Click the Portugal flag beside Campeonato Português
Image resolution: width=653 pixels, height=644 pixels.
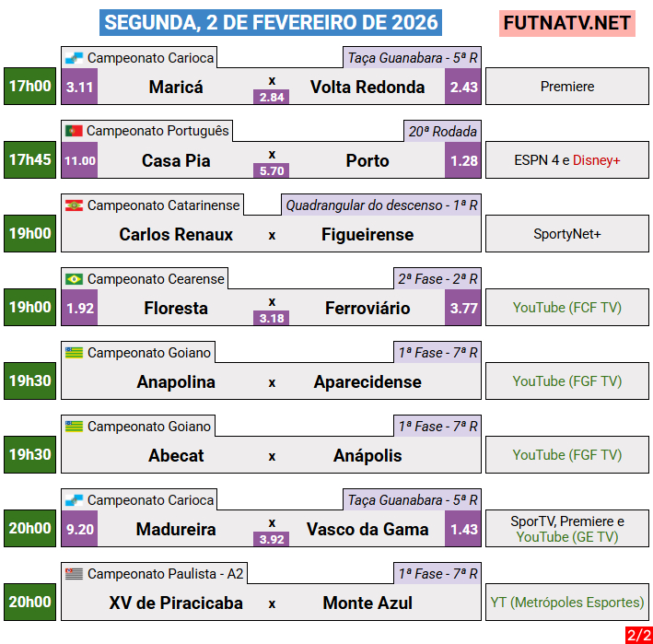74,132
